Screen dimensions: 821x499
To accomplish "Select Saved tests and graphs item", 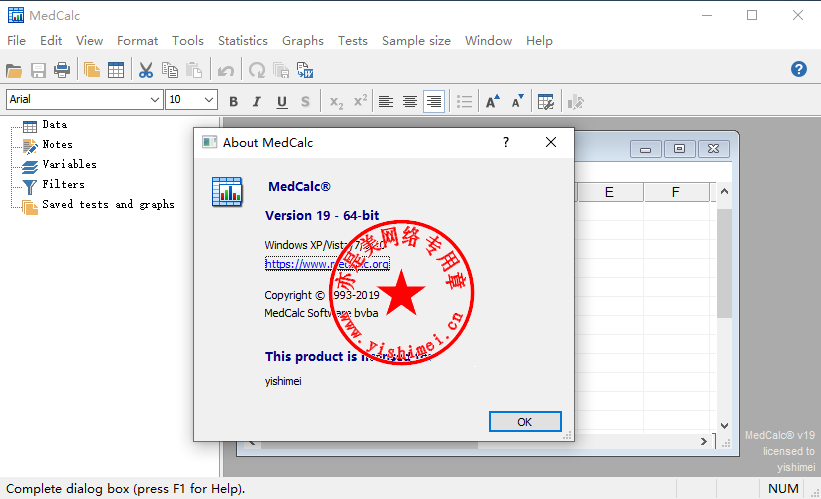I will click(x=108, y=204).
